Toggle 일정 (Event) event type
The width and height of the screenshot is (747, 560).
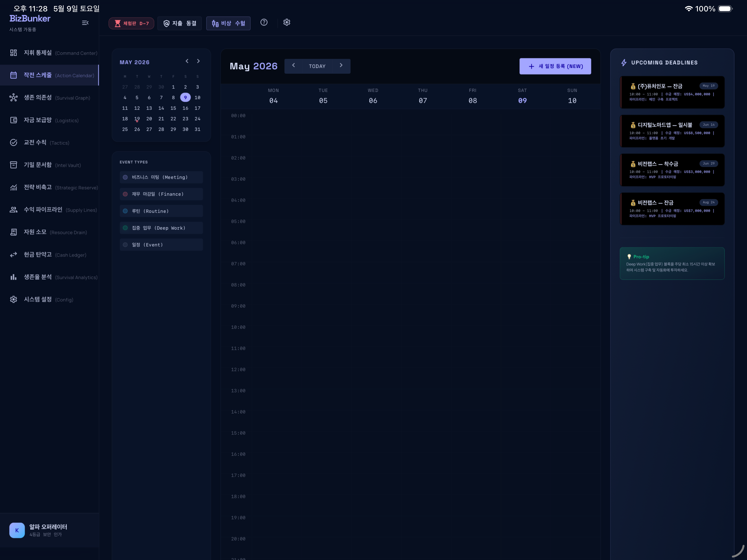click(x=161, y=245)
